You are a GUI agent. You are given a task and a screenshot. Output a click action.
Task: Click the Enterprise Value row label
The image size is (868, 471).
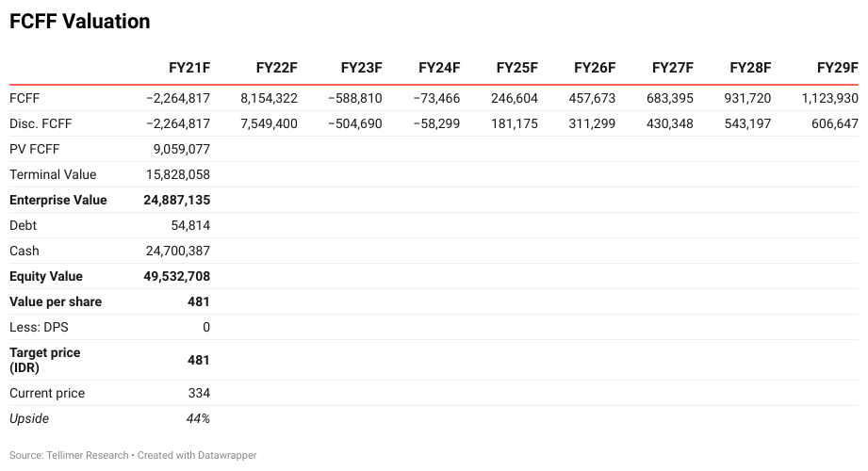tap(58, 201)
